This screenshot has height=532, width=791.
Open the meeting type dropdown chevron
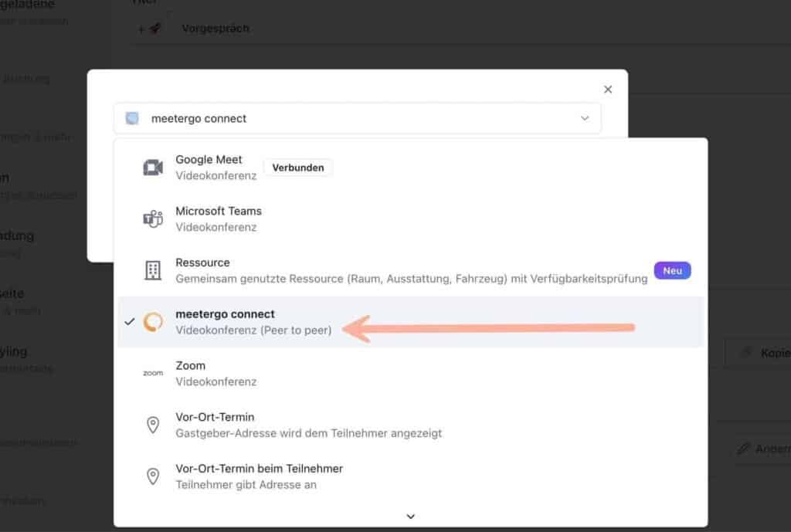tap(585, 118)
